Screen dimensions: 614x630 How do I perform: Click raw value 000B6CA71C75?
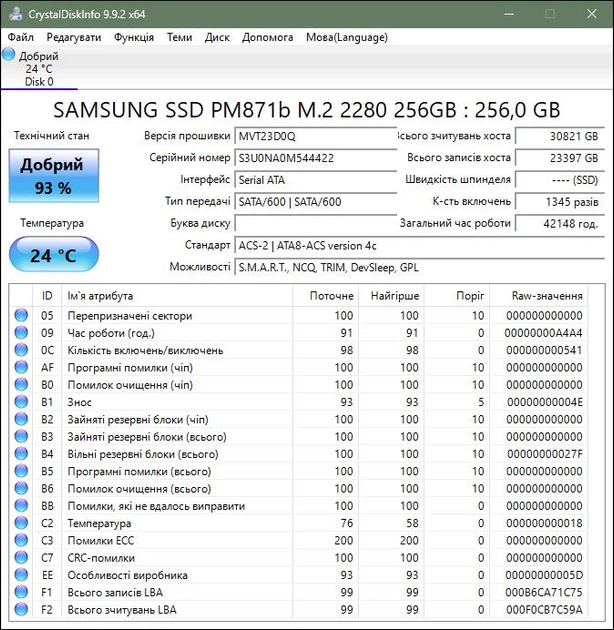pyautogui.click(x=544, y=592)
